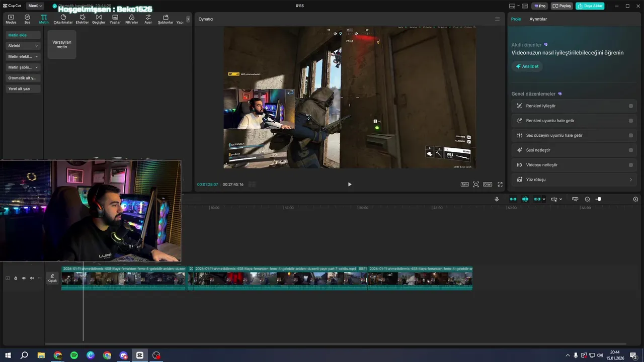Open the player panel hamburger menu
This screenshot has width=644, height=362.
click(x=498, y=19)
